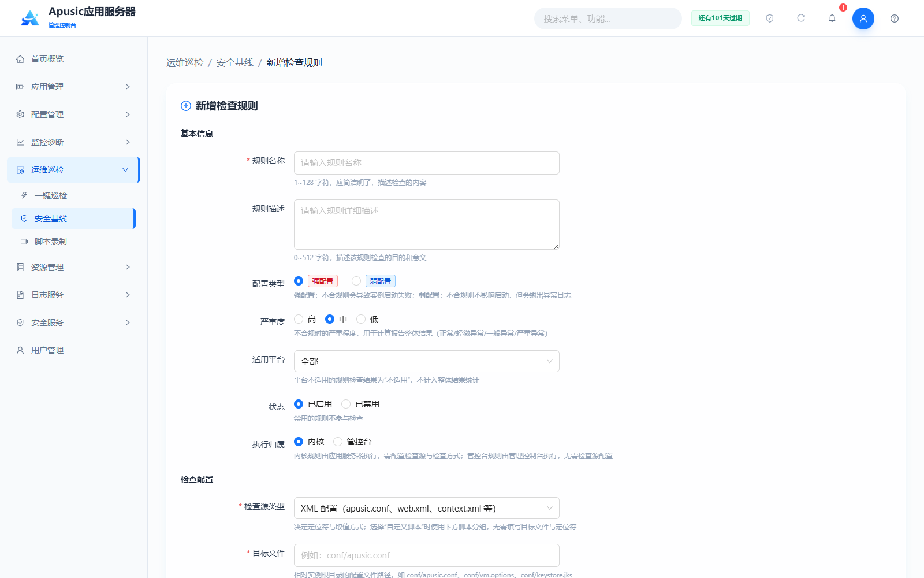Expand the 监控诊断 menu chevron
This screenshot has height=578, width=924.
128,142
